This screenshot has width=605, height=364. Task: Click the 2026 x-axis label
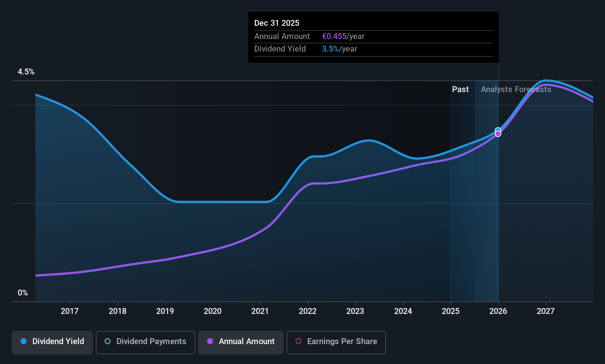click(498, 311)
